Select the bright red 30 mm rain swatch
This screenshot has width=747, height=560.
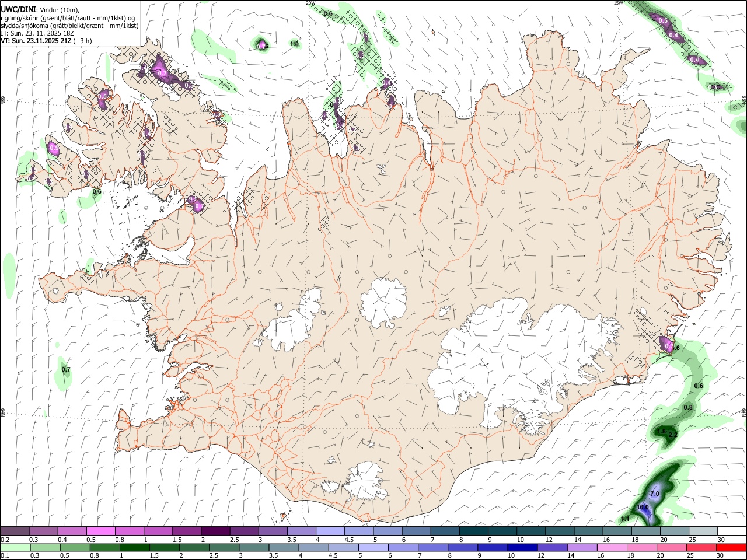coord(731,547)
